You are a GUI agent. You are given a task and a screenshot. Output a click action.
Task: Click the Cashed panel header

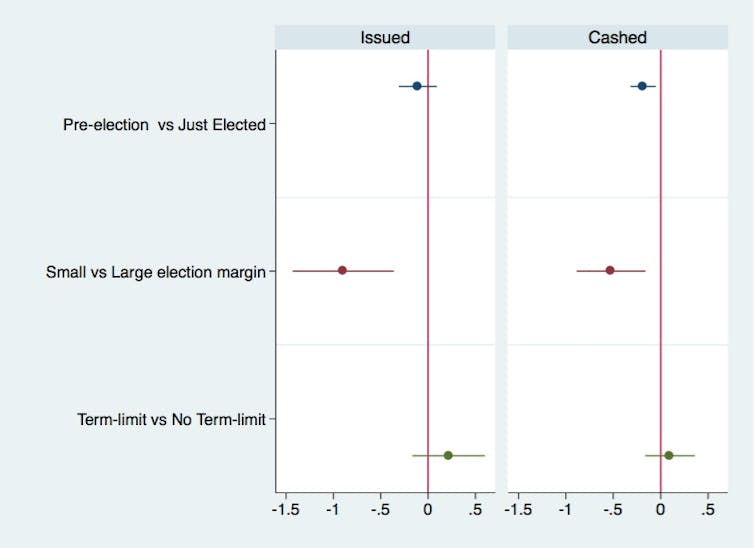[617, 38]
